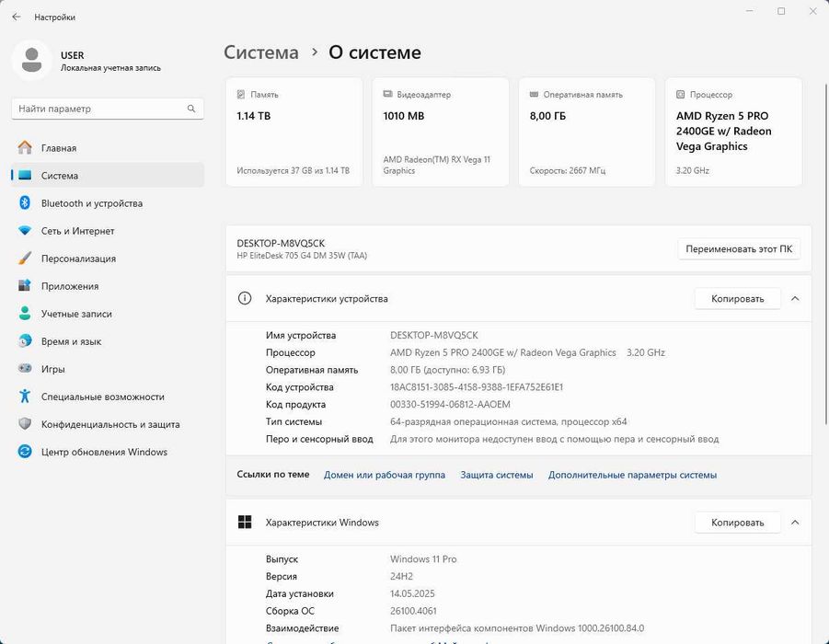Click the Apps icon in the sidebar
This screenshot has height=644, width=829.
(25, 286)
